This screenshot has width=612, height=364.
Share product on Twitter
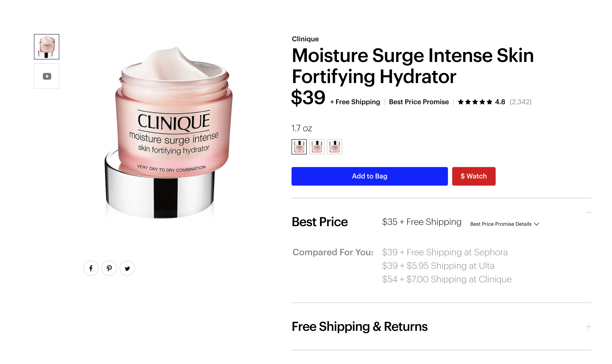coord(127,268)
